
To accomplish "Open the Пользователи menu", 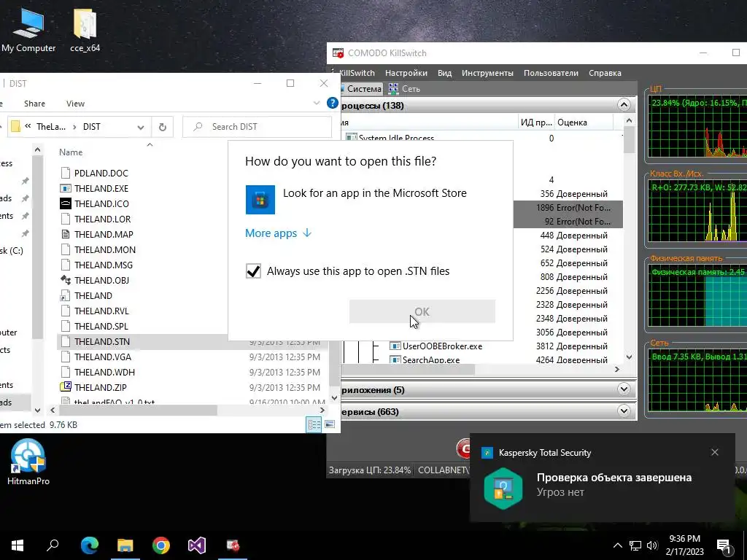I will 551,73.
